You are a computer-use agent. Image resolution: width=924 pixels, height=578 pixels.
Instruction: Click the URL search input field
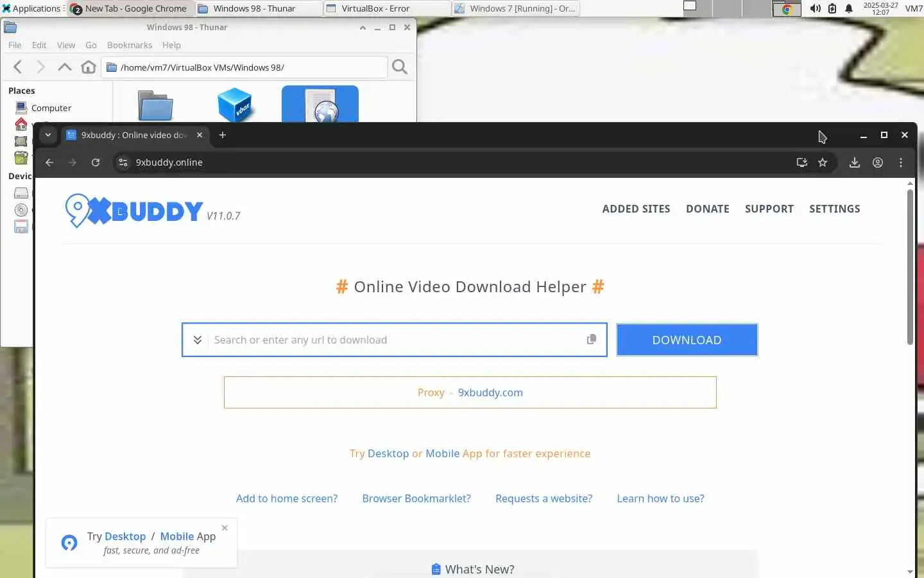pyautogui.click(x=395, y=340)
